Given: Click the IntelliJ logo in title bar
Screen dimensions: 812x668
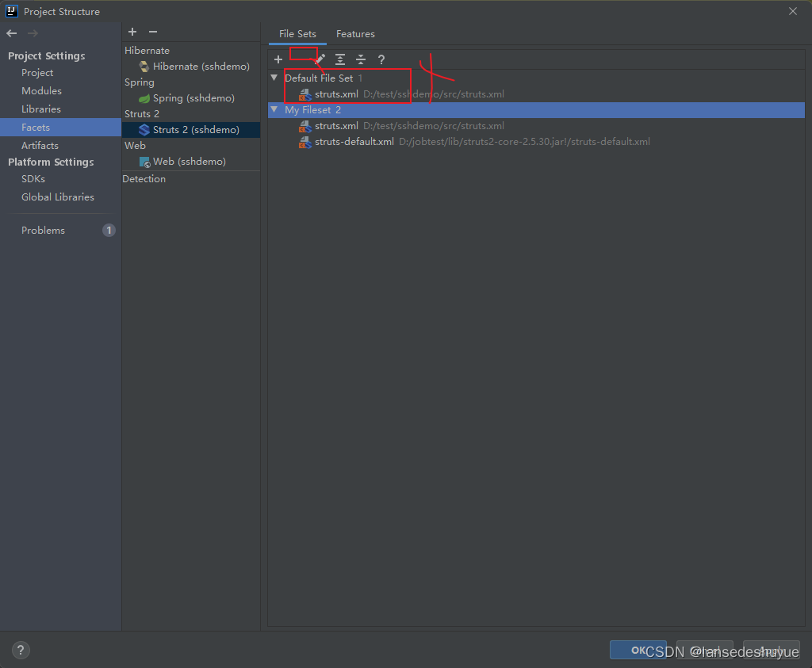Looking at the screenshot, I should coord(11,11).
